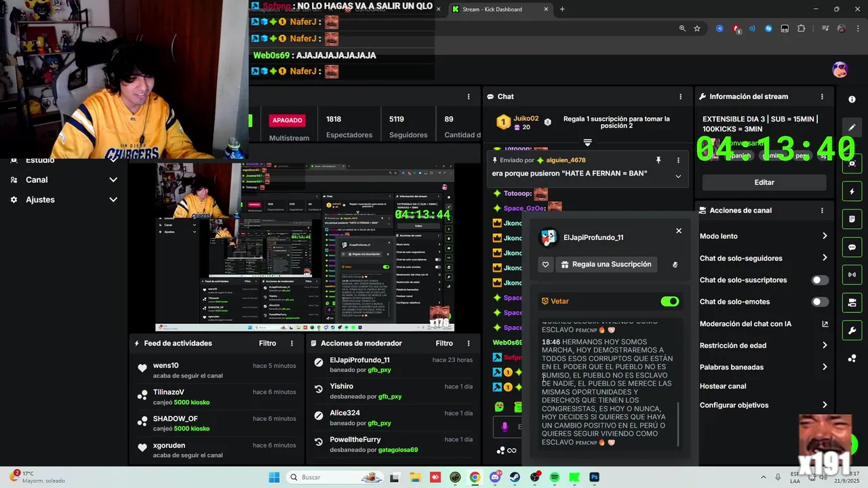Open the Windows Start menu
Screen dimensions: 868x488
tap(274, 477)
